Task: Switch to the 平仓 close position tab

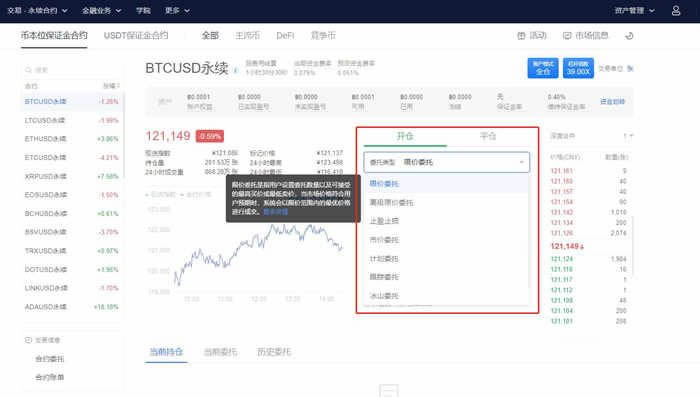Action: click(488, 136)
